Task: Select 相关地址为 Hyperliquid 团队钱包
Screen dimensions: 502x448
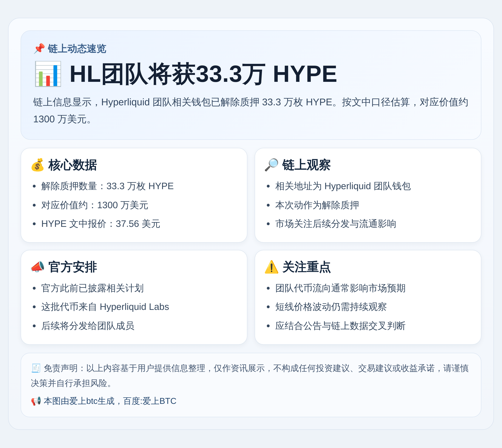Action: coord(343,186)
